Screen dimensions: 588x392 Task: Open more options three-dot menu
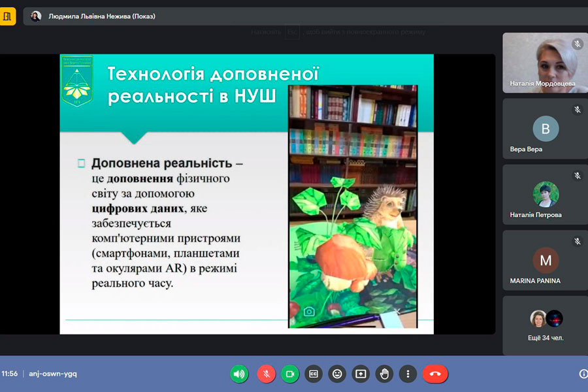(408, 374)
